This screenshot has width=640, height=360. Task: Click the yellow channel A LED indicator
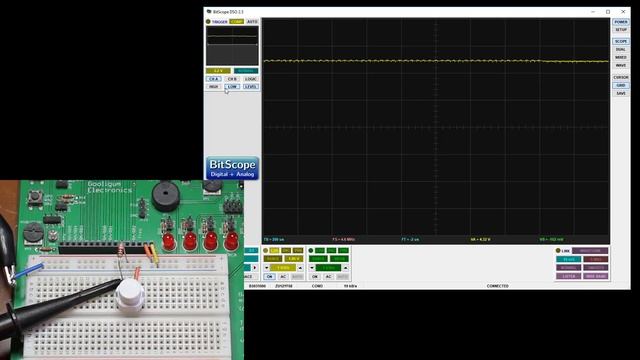coord(266,251)
